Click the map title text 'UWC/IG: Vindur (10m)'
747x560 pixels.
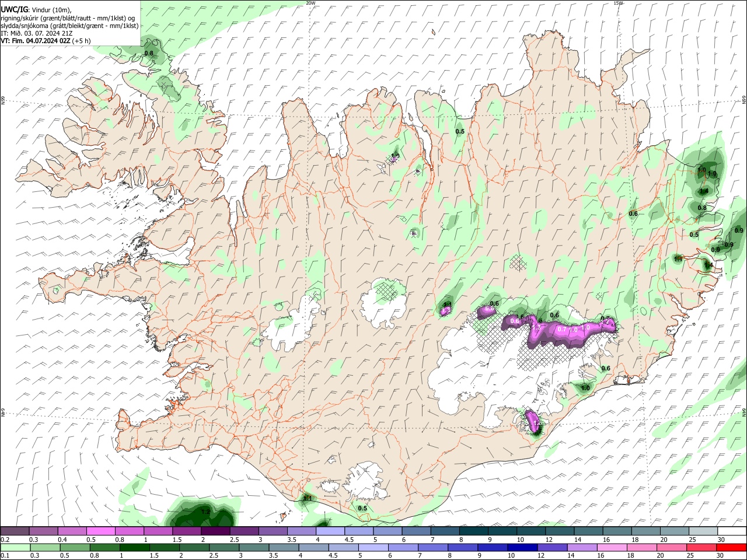click(36, 10)
